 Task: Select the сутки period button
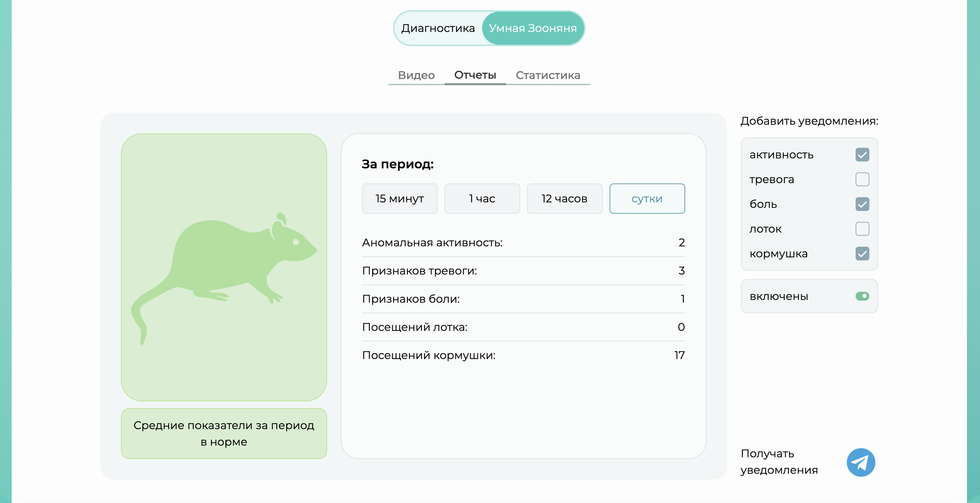pos(647,199)
